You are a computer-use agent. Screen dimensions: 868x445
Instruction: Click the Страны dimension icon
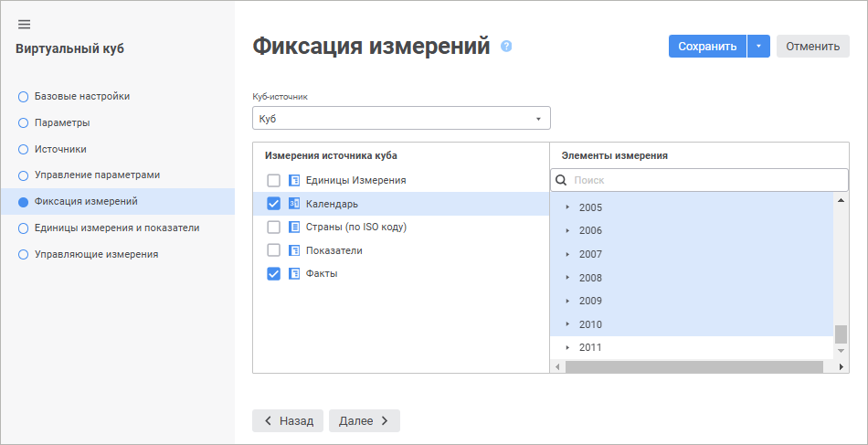tap(294, 227)
